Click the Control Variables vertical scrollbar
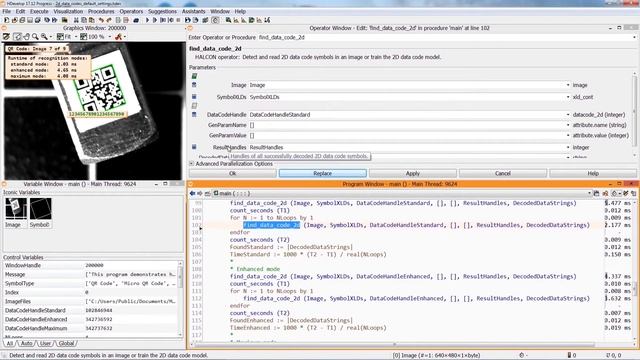640x360 pixels. point(180,300)
